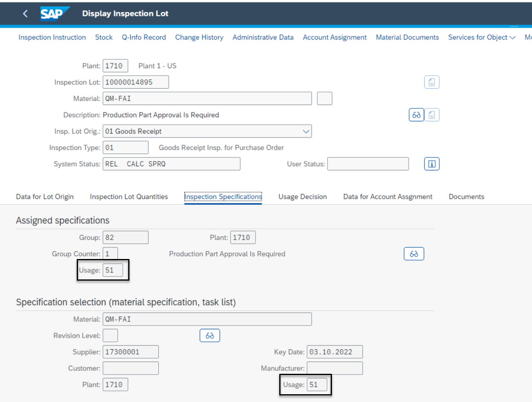Screen dimensions: 532x402
Task: Open the Insp. Lot Orig. dropdown
Action: [306, 131]
